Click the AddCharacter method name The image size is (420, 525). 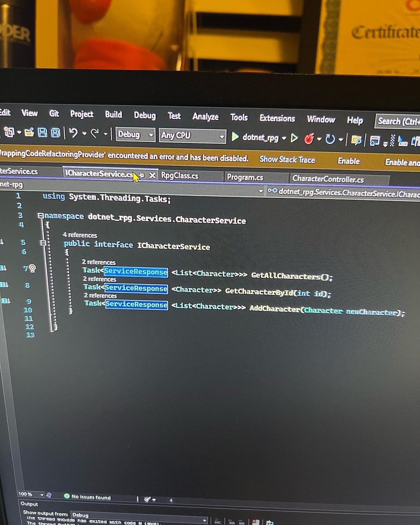(275, 309)
